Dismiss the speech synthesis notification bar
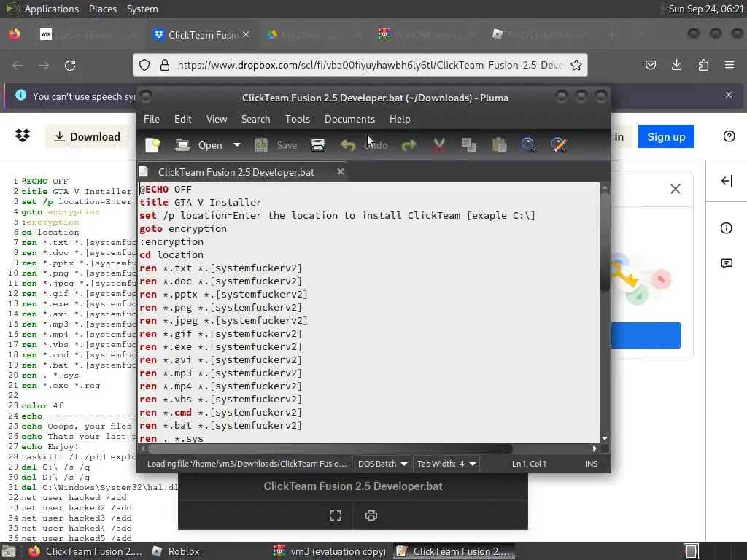This screenshot has height=560, width=747. [729, 95]
